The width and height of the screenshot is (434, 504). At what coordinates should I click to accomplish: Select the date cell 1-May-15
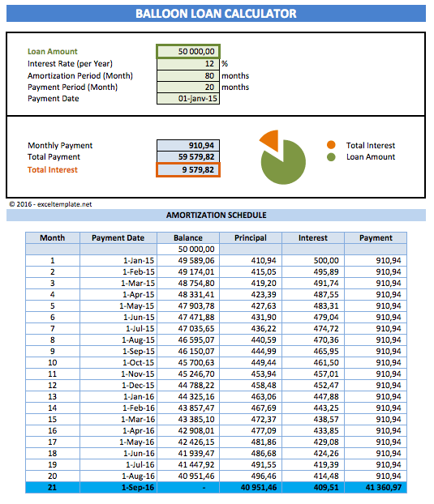[x=118, y=305]
